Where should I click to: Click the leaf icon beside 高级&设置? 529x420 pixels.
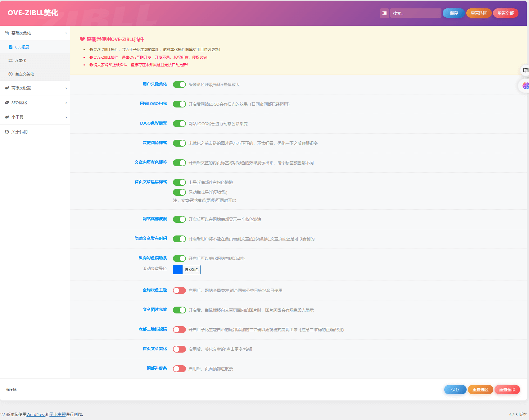pos(7,88)
